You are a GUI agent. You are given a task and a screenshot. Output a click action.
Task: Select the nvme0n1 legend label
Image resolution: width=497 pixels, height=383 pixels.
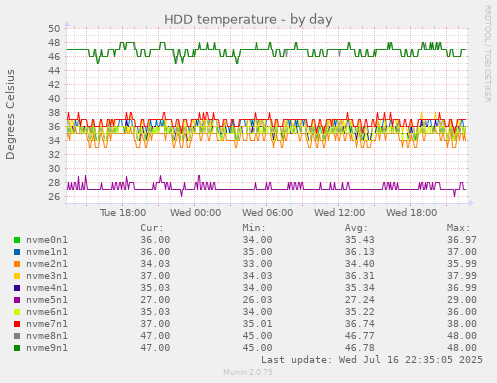(x=47, y=240)
